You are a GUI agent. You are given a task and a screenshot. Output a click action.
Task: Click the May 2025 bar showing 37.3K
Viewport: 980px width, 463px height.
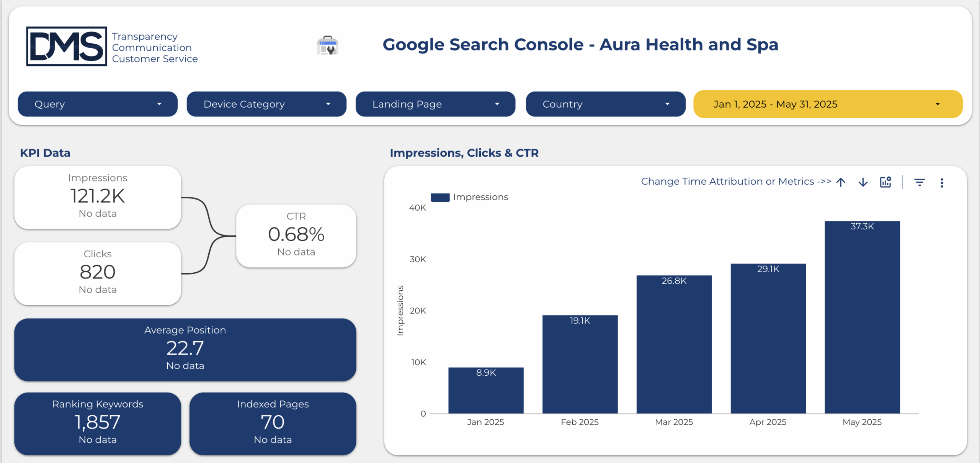click(x=862, y=318)
